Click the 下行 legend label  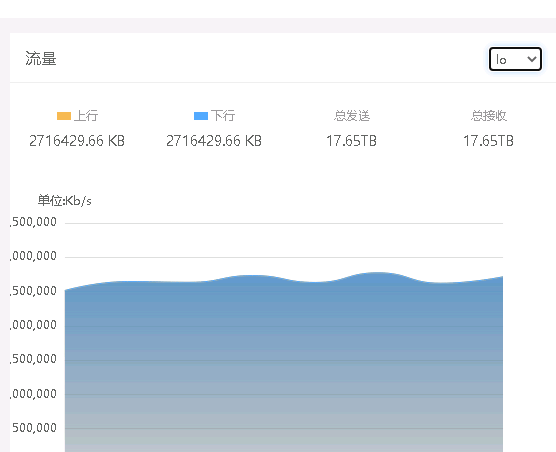tap(223, 116)
